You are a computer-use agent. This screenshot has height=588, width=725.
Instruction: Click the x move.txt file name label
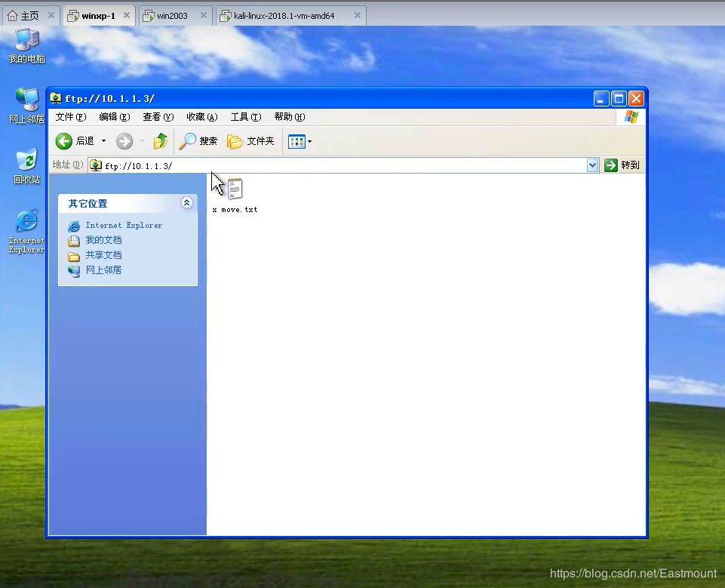coord(235,210)
